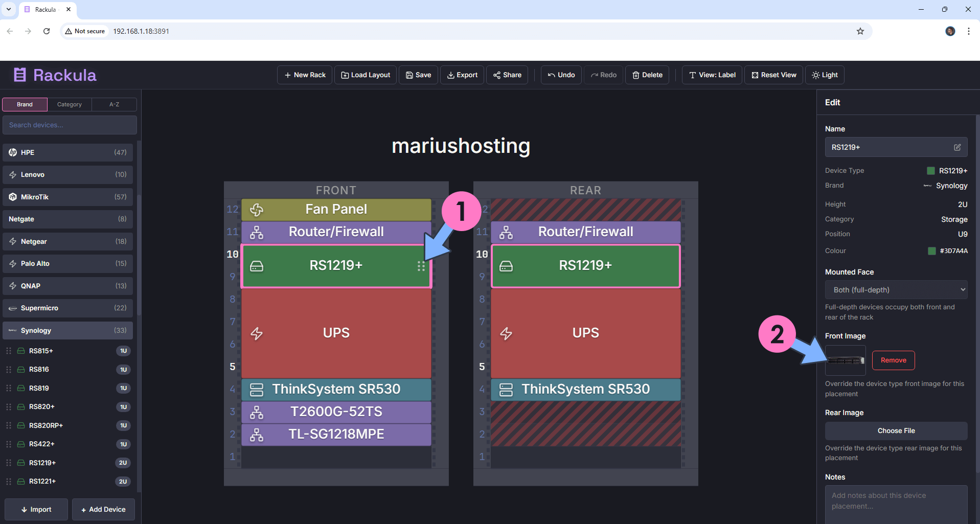Toggle the Light theme mode
The image size is (980, 524).
(825, 75)
